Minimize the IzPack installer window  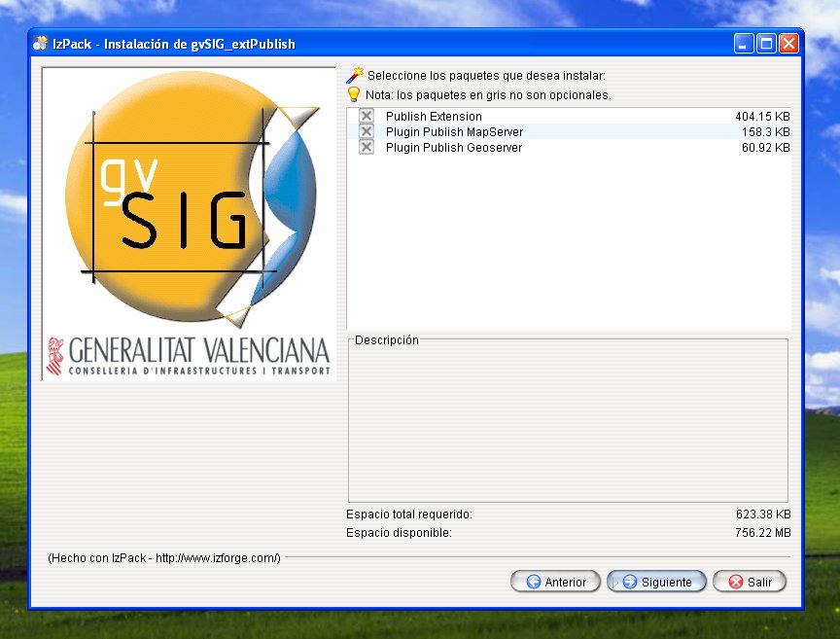point(744,44)
